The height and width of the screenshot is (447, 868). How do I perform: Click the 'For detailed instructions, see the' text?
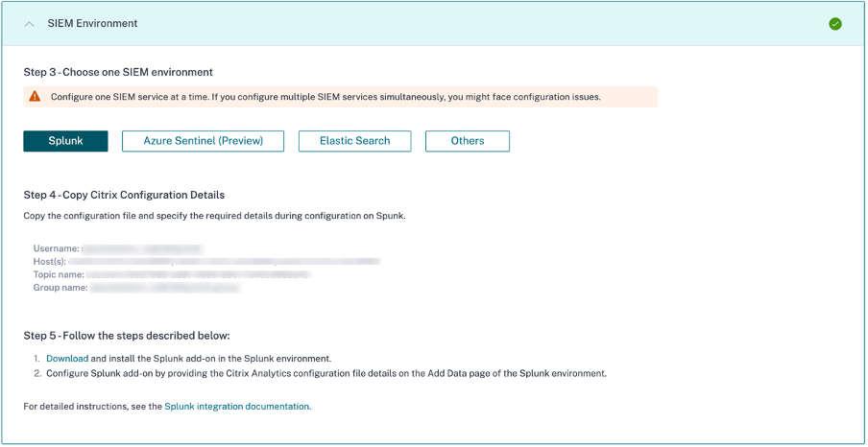[92, 406]
